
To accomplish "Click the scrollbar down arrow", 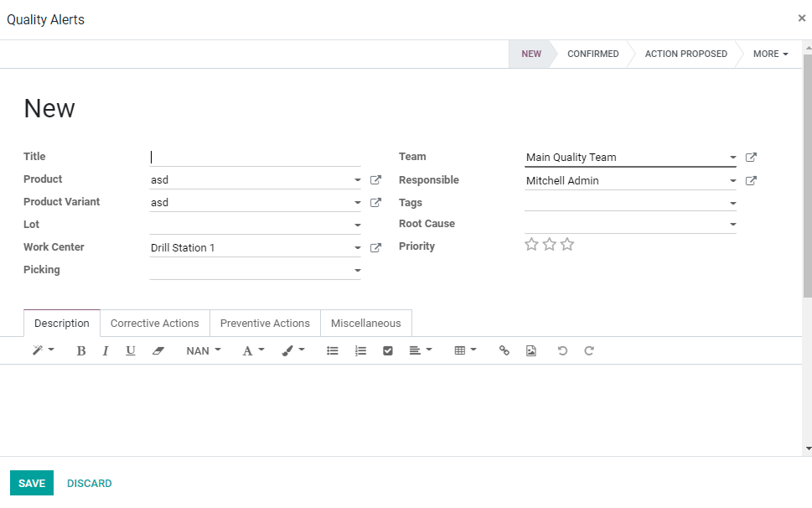I will tap(808, 448).
